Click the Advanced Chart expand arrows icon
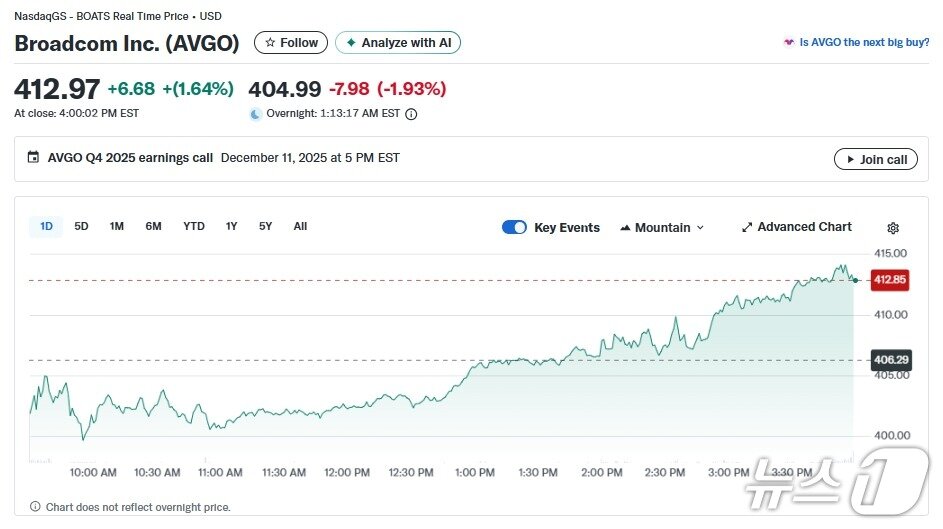This screenshot has height=529, width=943. [746, 228]
